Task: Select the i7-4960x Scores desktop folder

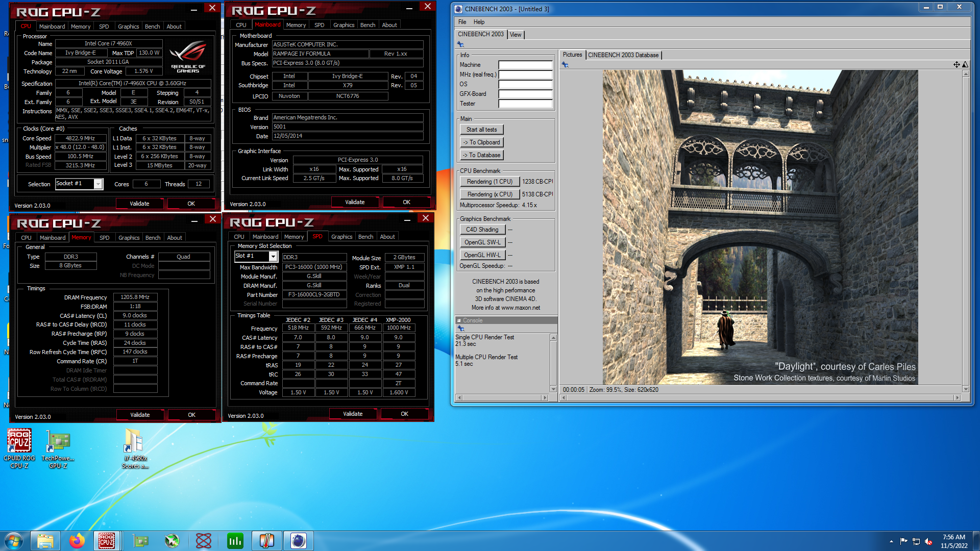Action: tap(135, 449)
